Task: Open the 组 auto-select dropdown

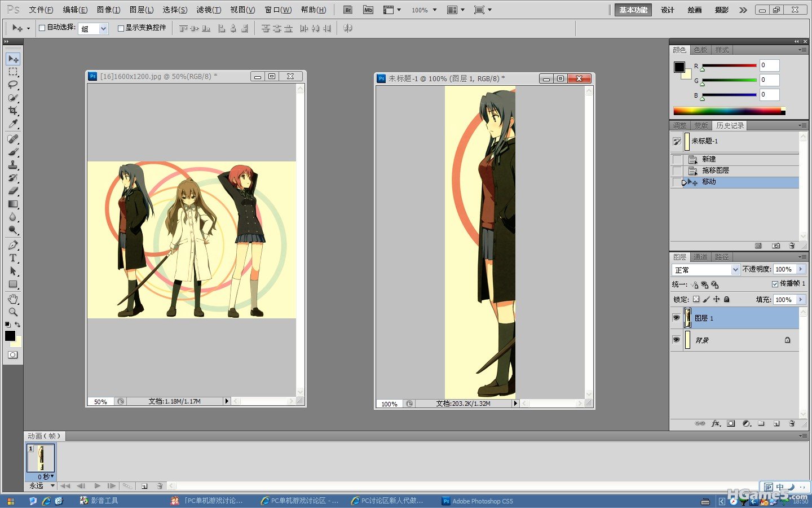Action: click(93, 28)
